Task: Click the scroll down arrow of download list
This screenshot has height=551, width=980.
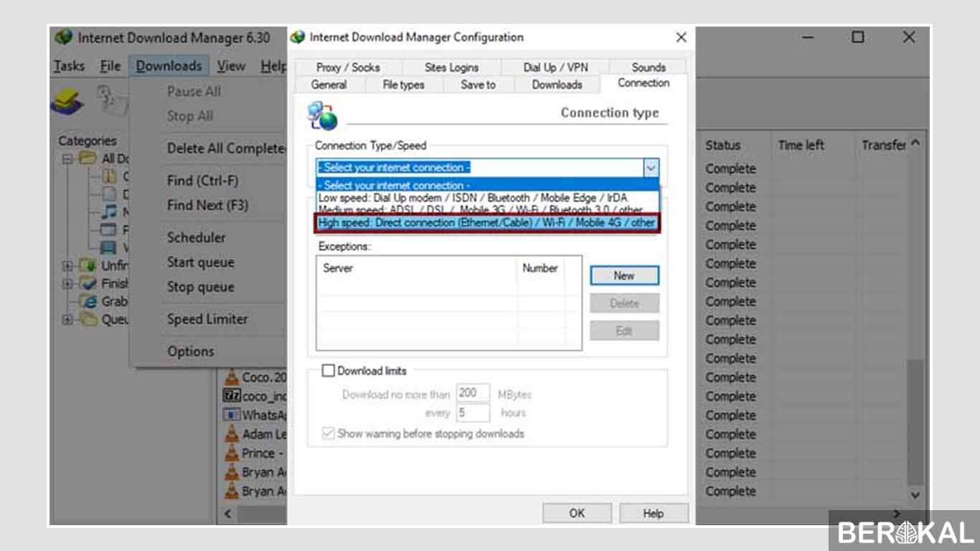Action: coord(915,495)
